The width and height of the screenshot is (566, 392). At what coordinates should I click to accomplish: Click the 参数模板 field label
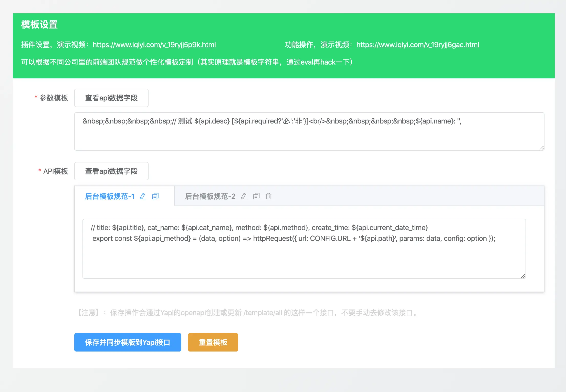point(54,98)
